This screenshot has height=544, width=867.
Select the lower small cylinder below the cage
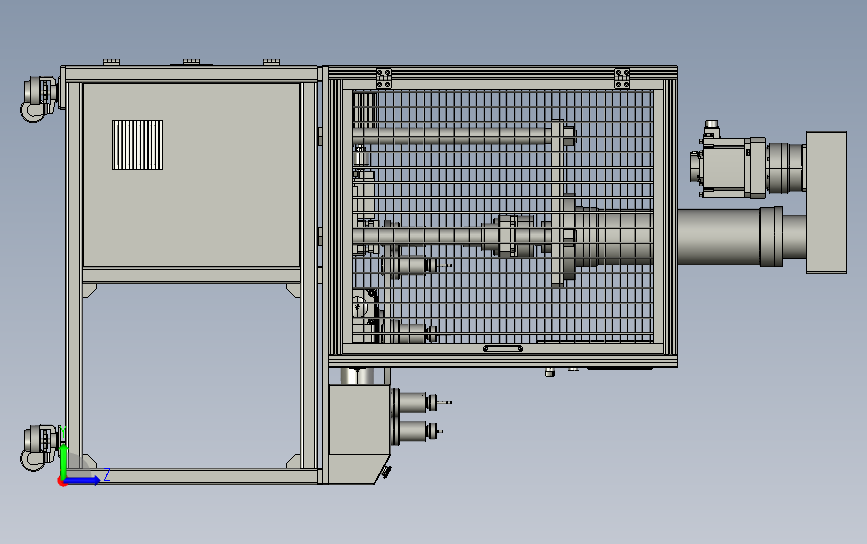click(x=414, y=431)
